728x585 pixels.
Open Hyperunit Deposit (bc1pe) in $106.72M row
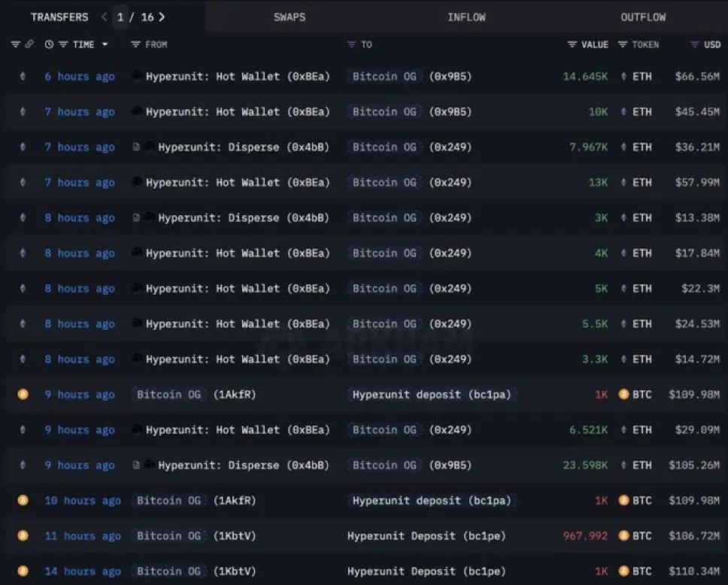pyautogui.click(x=426, y=536)
